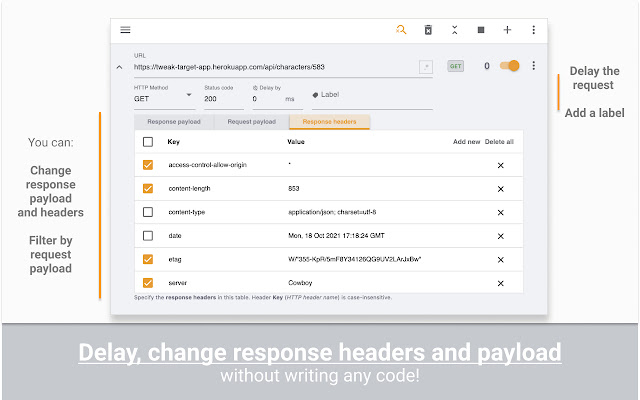Check the content-type header checkbox

coord(148,212)
